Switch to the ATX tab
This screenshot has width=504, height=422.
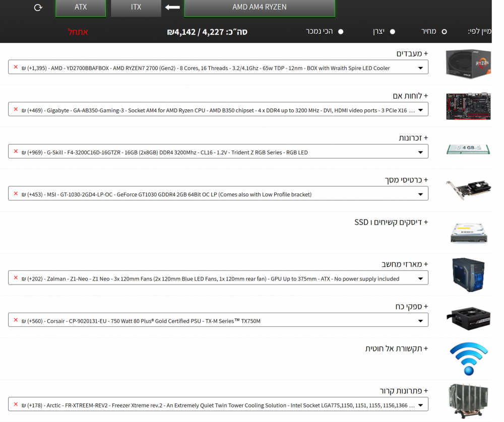(x=81, y=8)
